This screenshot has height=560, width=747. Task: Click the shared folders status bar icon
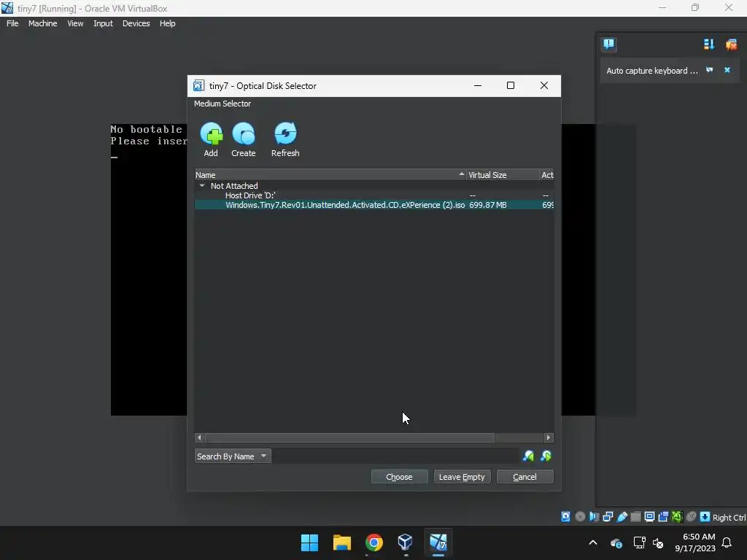(x=635, y=517)
